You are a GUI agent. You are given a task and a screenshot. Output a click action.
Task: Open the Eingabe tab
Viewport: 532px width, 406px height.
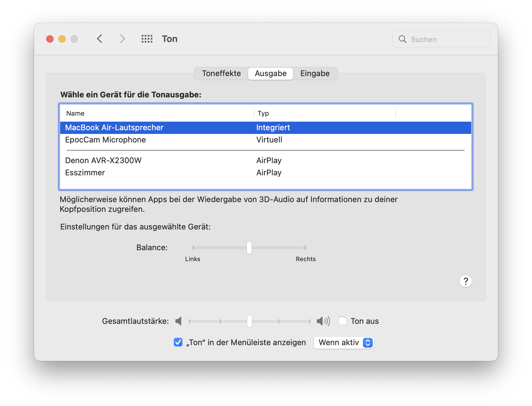point(315,73)
